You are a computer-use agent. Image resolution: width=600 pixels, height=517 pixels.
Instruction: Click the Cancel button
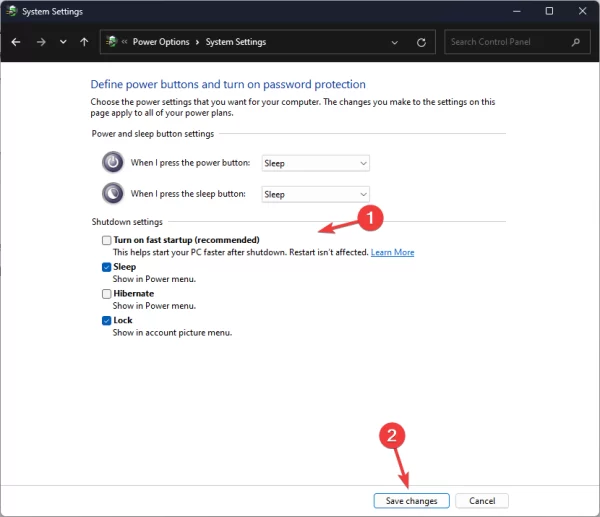tap(482, 501)
